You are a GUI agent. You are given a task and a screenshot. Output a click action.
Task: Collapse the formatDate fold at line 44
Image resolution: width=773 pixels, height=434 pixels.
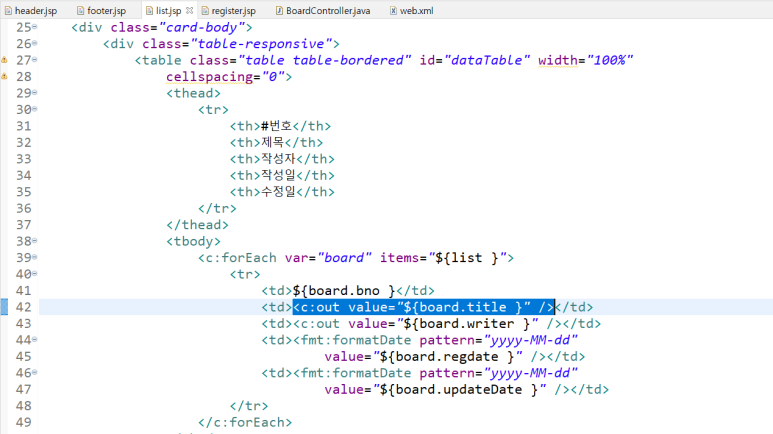click(35, 339)
